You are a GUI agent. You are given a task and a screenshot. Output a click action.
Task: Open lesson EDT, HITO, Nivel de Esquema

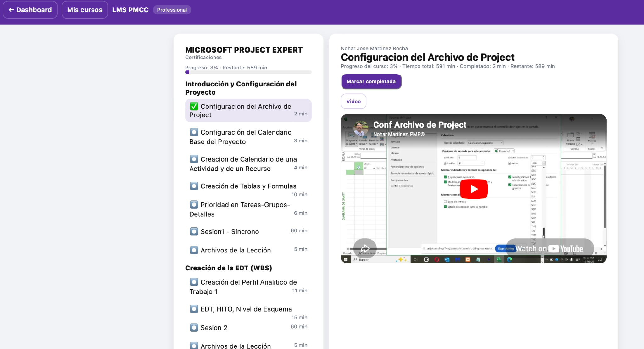(248, 313)
